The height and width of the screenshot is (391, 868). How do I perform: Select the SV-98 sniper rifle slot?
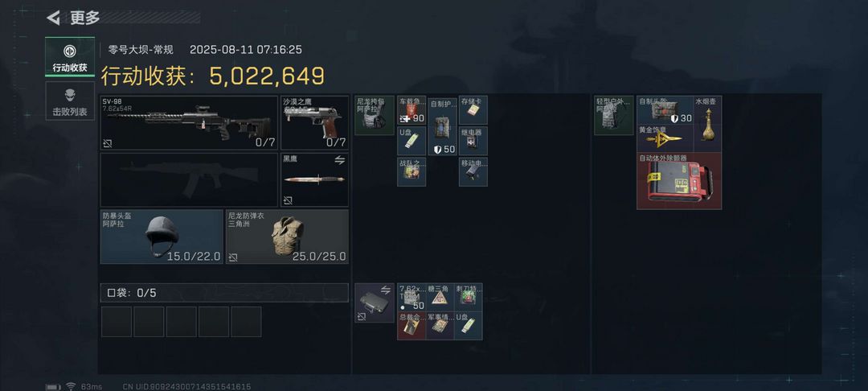pyautogui.click(x=189, y=123)
